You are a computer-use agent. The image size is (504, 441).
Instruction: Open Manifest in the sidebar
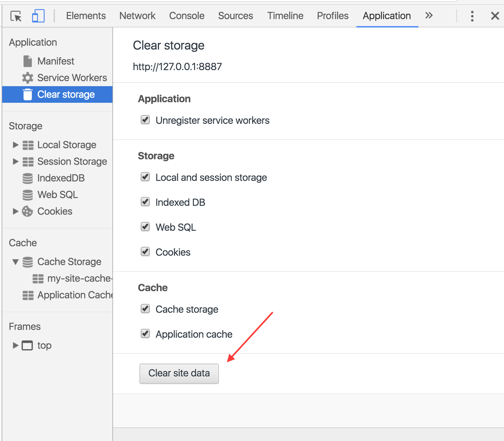tap(56, 61)
